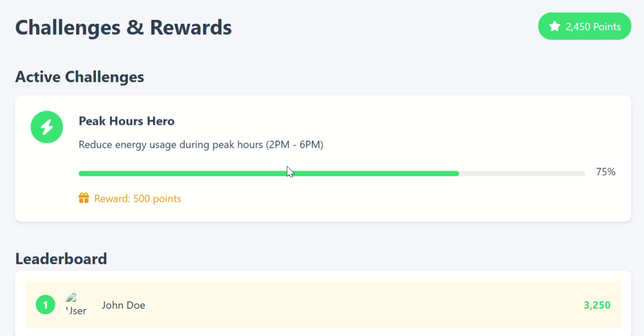Select the Peak Hours Hero title
This screenshot has width=644, height=336.
pos(127,121)
